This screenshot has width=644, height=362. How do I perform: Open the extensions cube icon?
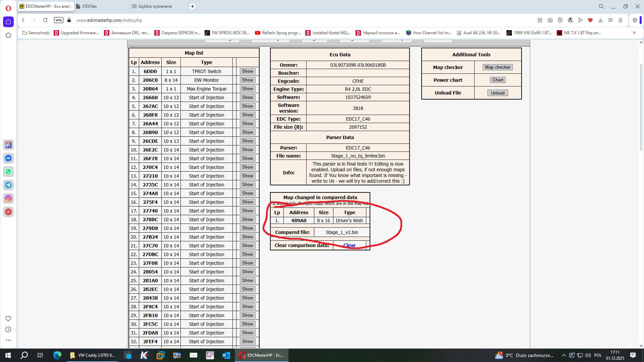[x=635, y=20]
